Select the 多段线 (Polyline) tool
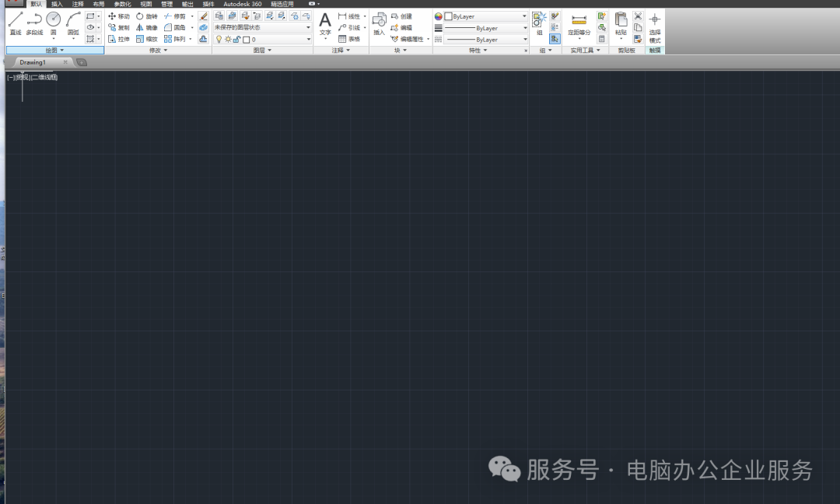 click(34, 23)
